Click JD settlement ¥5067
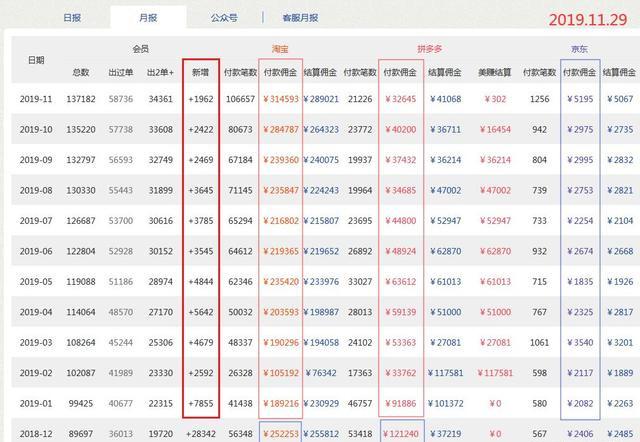The width and height of the screenshot is (640, 442). [620, 99]
